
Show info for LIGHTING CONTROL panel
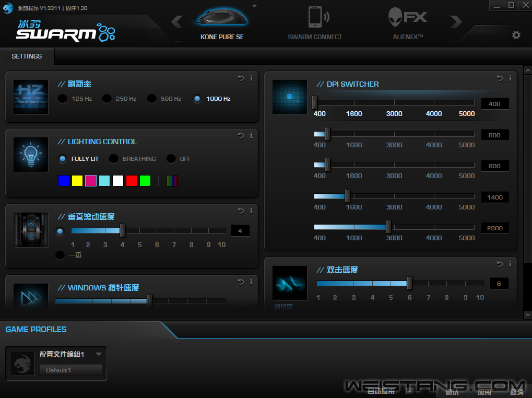(x=251, y=136)
